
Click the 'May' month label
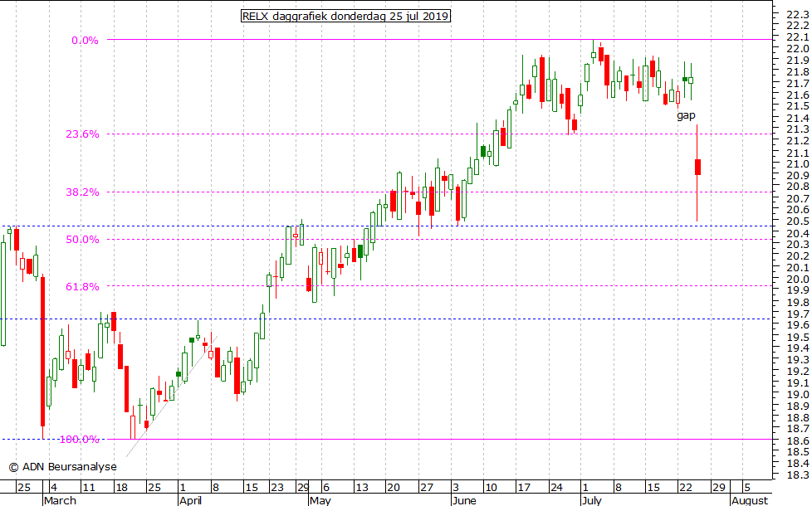click(320, 500)
